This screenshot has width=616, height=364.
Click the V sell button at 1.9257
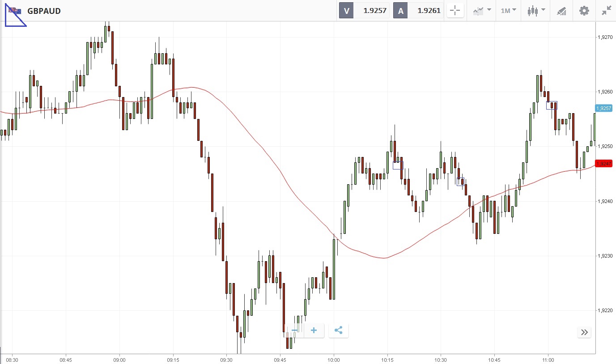tap(364, 11)
